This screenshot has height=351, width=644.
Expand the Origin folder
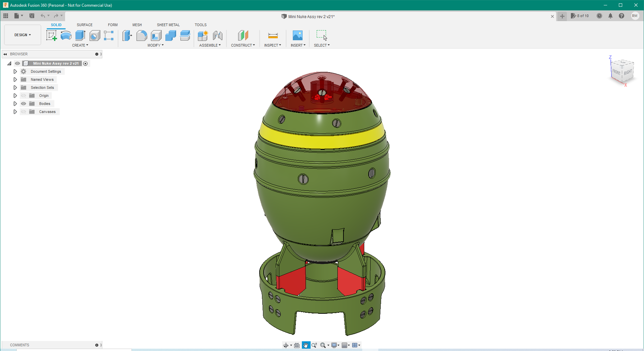(x=15, y=96)
